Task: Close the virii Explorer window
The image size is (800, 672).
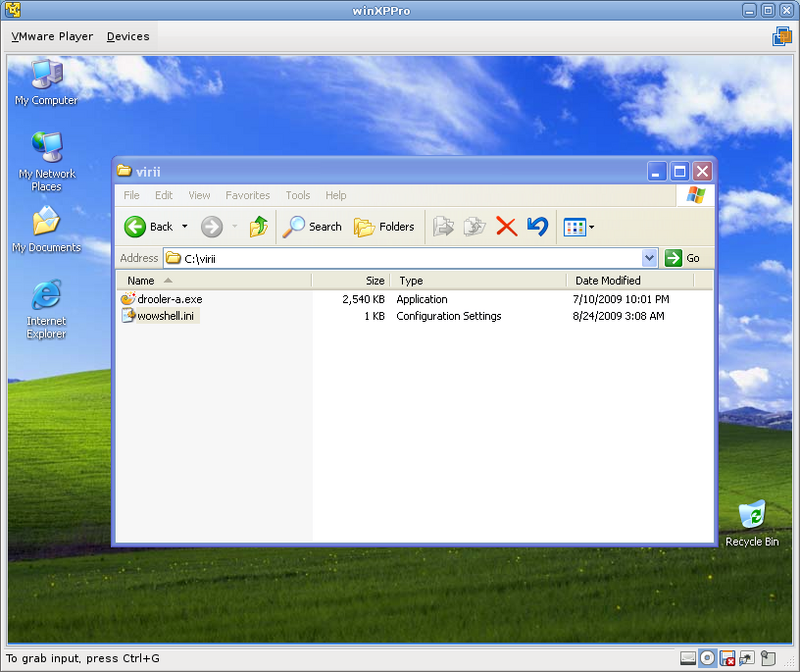Action: [702, 171]
